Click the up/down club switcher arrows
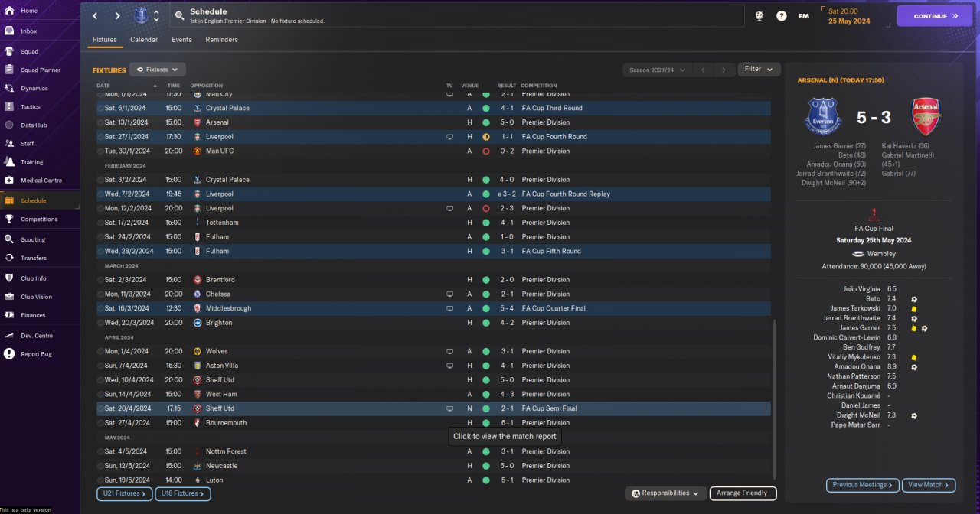 [157, 15]
